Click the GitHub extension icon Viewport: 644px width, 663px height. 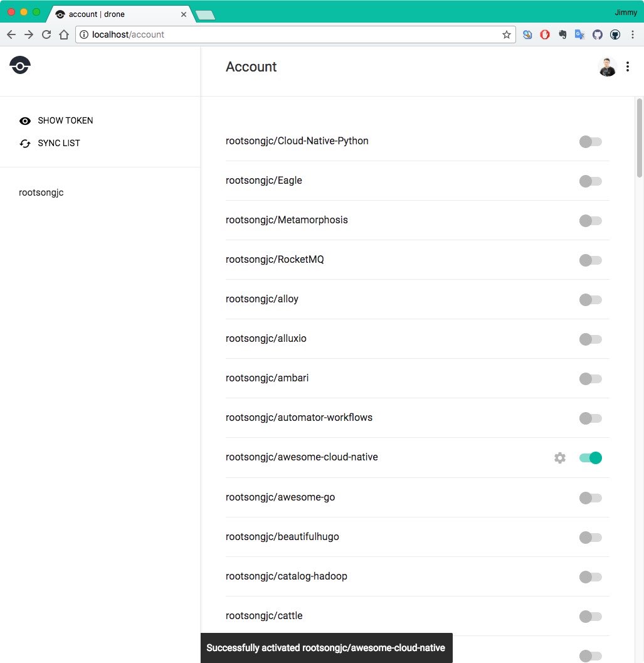tap(598, 35)
